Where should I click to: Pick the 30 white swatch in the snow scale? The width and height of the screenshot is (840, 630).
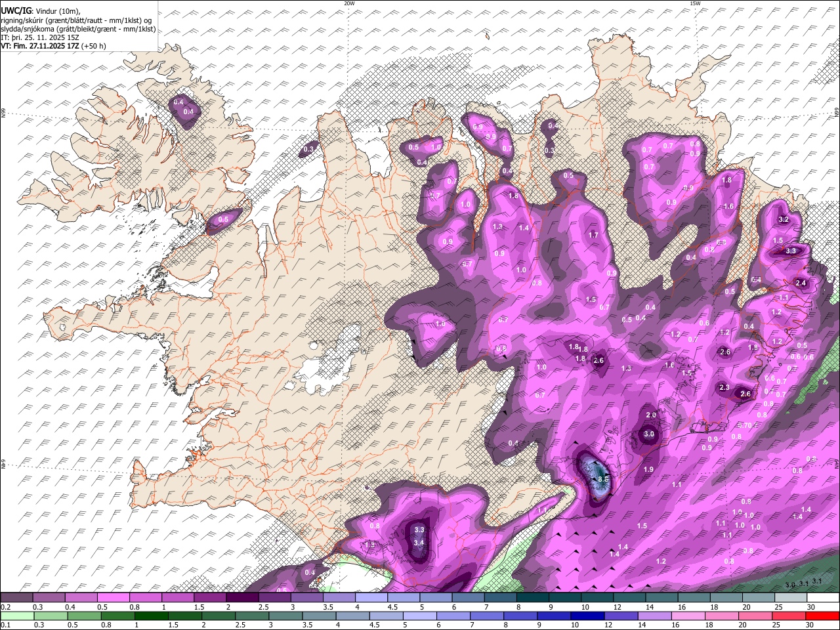point(823,598)
